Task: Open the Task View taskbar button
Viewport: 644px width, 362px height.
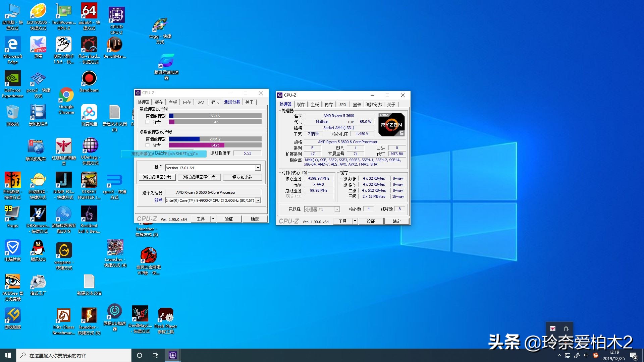Action: click(156, 355)
